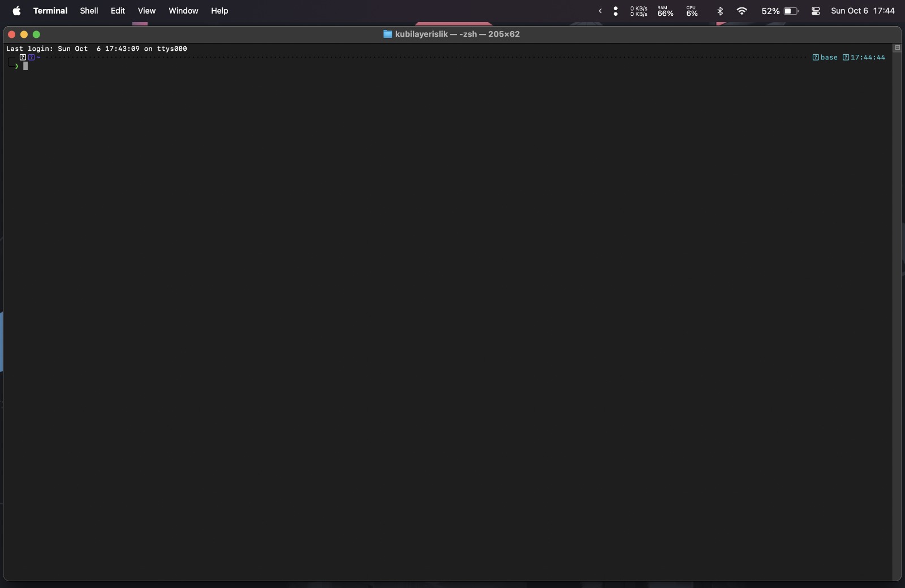The height and width of the screenshot is (588, 905).
Task: Click the battery 52% indicator
Action: point(780,11)
